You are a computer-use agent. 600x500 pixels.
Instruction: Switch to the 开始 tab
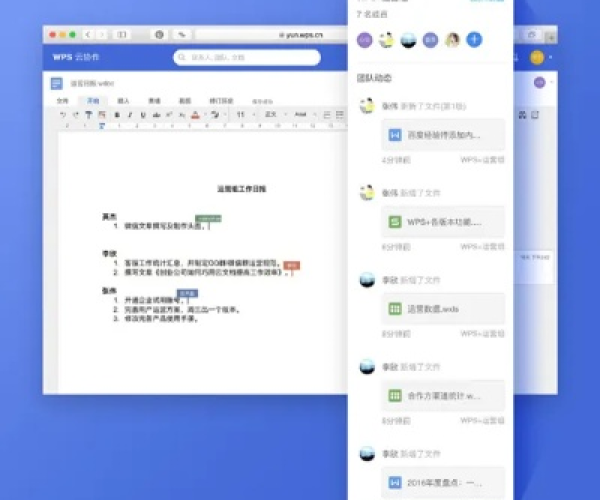93,101
